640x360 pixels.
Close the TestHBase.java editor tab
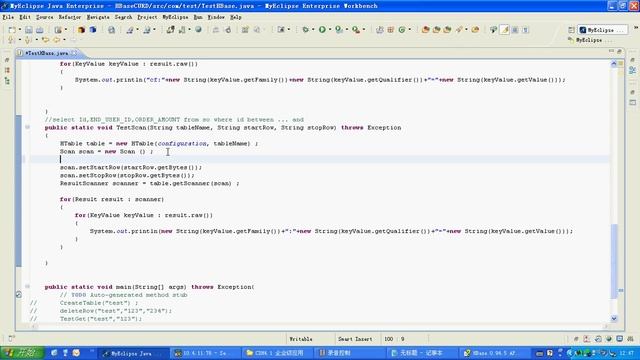pyautogui.click(x=74, y=53)
